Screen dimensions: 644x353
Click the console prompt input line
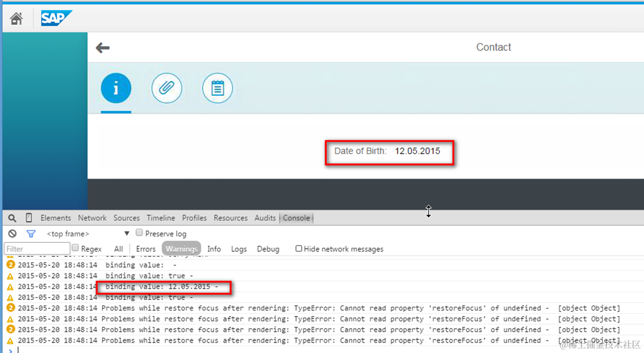coord(325,349)
